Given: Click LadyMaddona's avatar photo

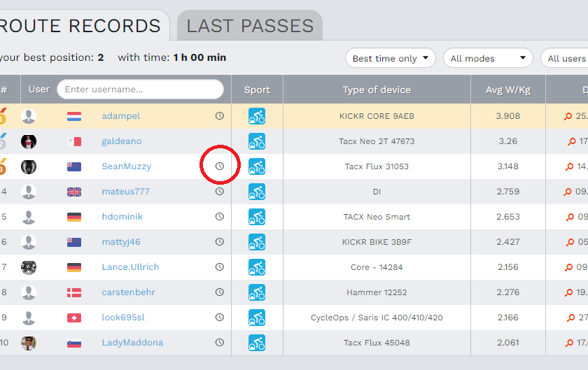Looking at the screenshot, I should (x=29, y=343).
